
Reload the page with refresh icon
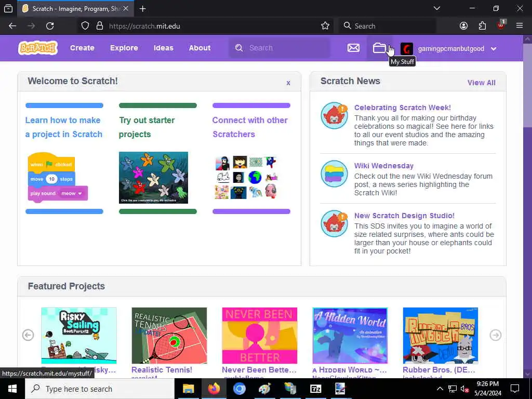click(x=50, y=26)
